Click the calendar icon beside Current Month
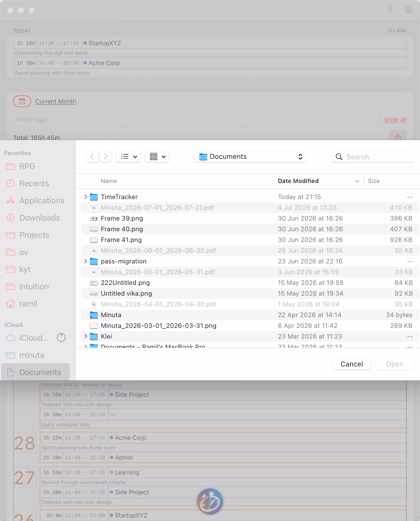420x521 pixels. click(x=22, y=101)
